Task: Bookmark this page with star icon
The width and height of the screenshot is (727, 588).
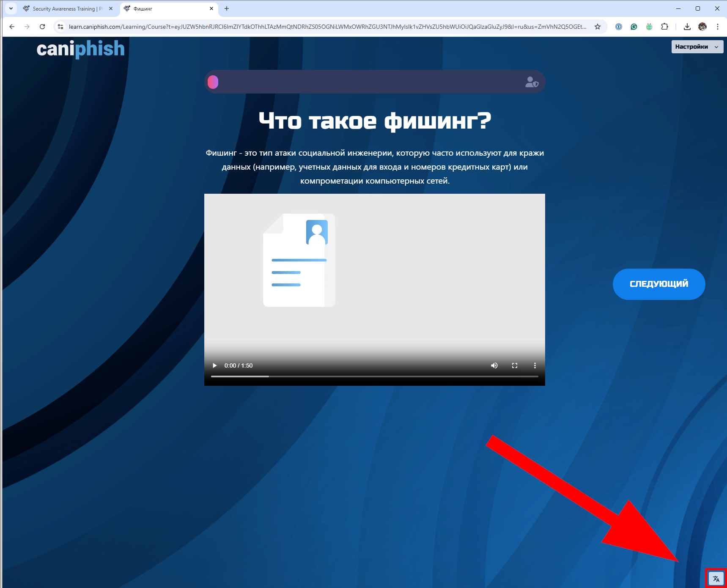Action: pyautogui.click(x=598, y=27)
